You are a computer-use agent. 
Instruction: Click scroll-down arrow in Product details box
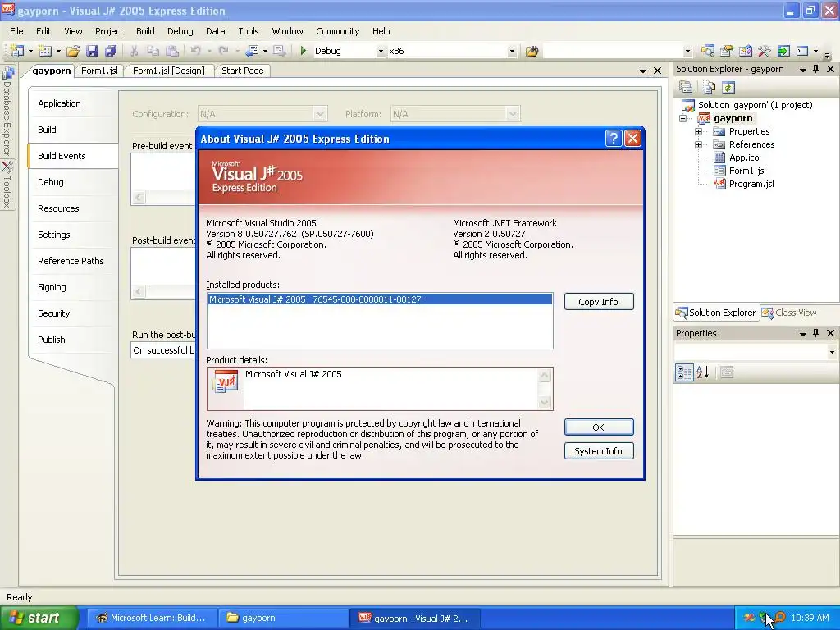click(545, 402)
